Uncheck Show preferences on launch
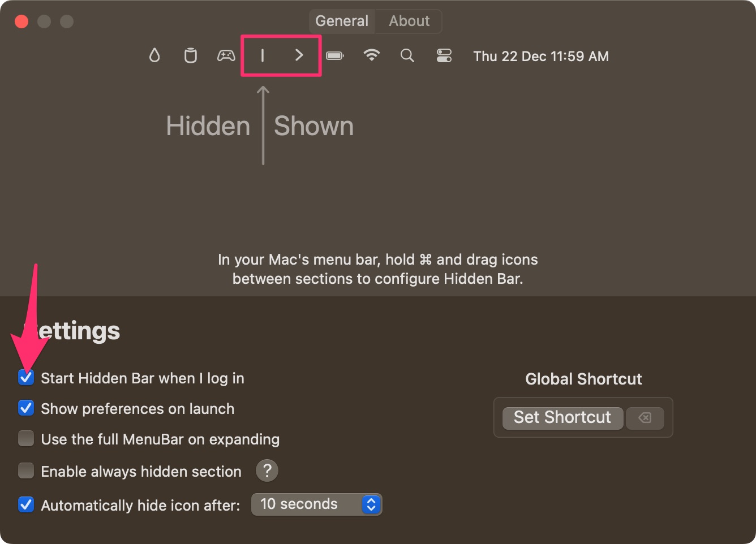 click(26, 408)
